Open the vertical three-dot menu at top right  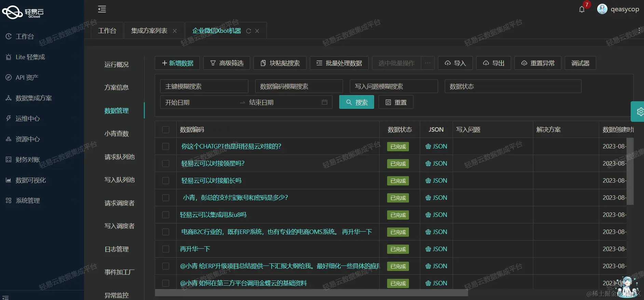(x=639, y=30)
